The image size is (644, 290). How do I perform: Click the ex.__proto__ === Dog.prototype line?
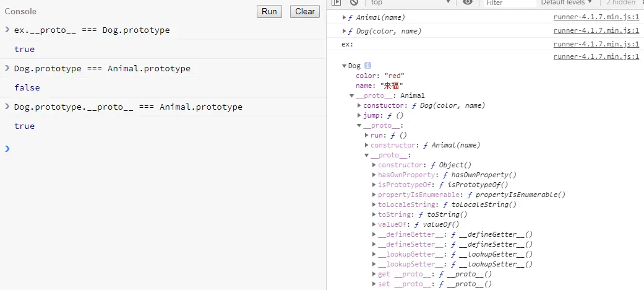tap(92, 30)
